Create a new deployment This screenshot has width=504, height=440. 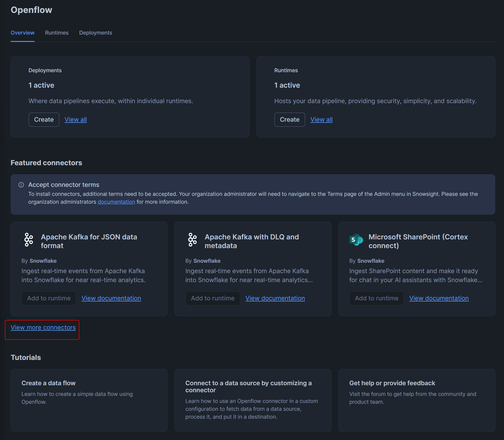tap(44, 120)
